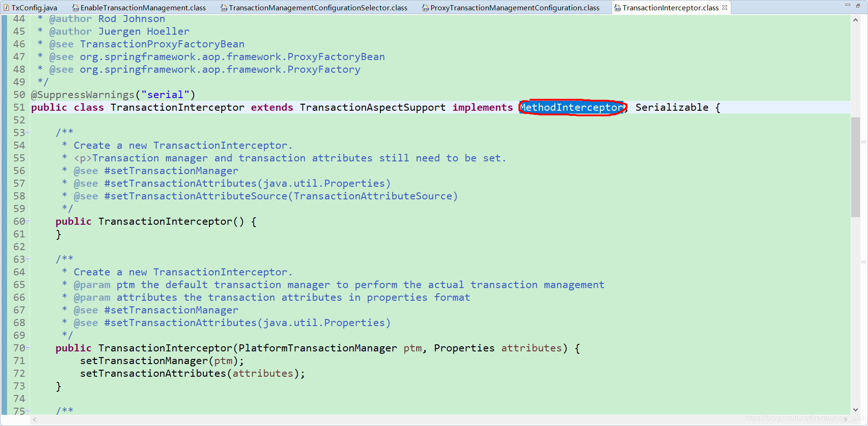Click the @SuppressWarnings annotation on line 50
The image size is (868, 426).
point(83,95)
